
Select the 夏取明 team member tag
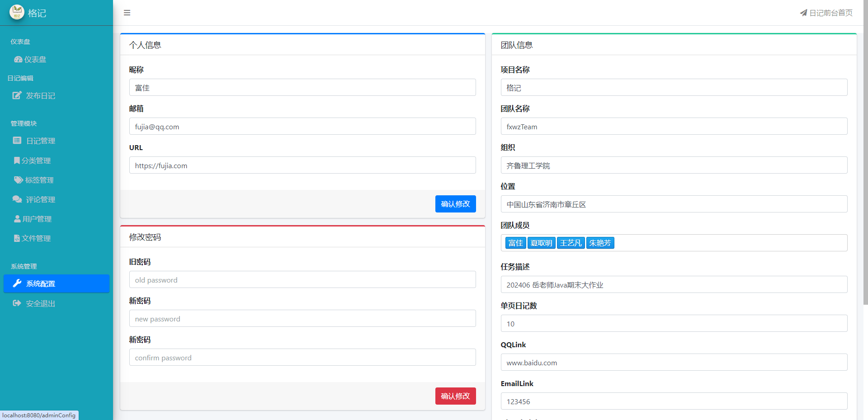click(541, 243)
